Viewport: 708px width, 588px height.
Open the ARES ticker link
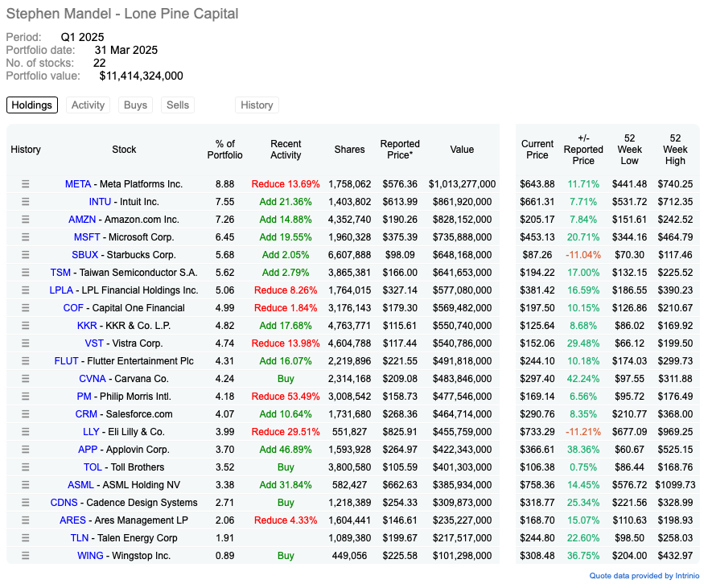(72, 520)
